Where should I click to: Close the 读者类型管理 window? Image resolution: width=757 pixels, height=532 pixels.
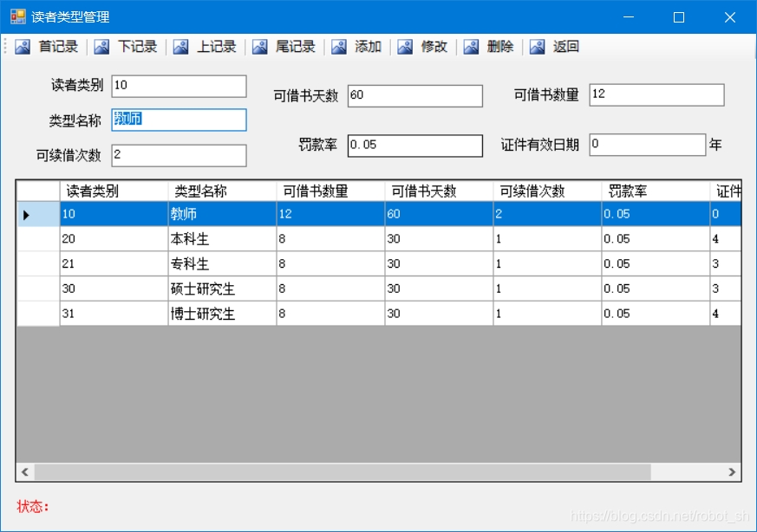pyautogui.click(x=730, y=17)
